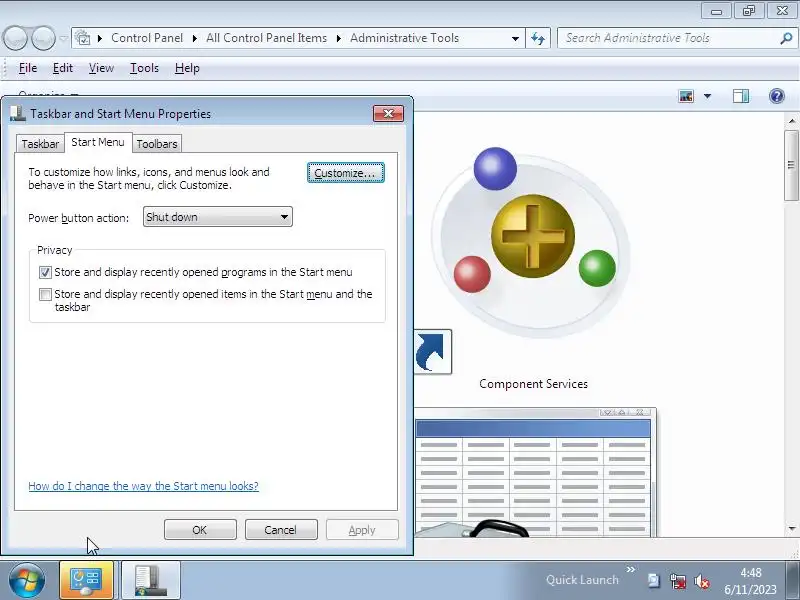Click the Customize button

tap(345, 173)
